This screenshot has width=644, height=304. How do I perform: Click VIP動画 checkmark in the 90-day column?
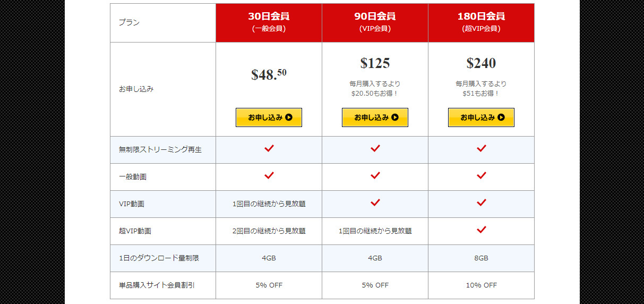pos(375,202)
